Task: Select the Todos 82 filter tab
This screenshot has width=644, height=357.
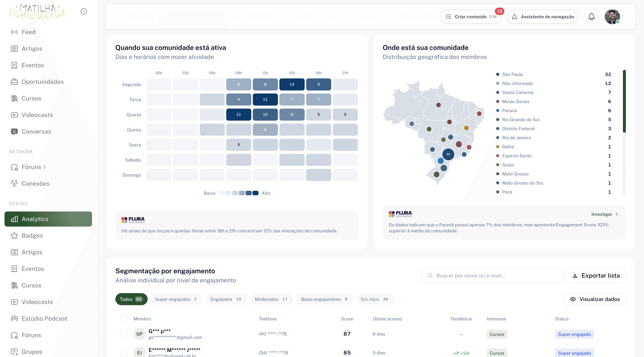Action: pyautogui.click(x=131, y=299)
